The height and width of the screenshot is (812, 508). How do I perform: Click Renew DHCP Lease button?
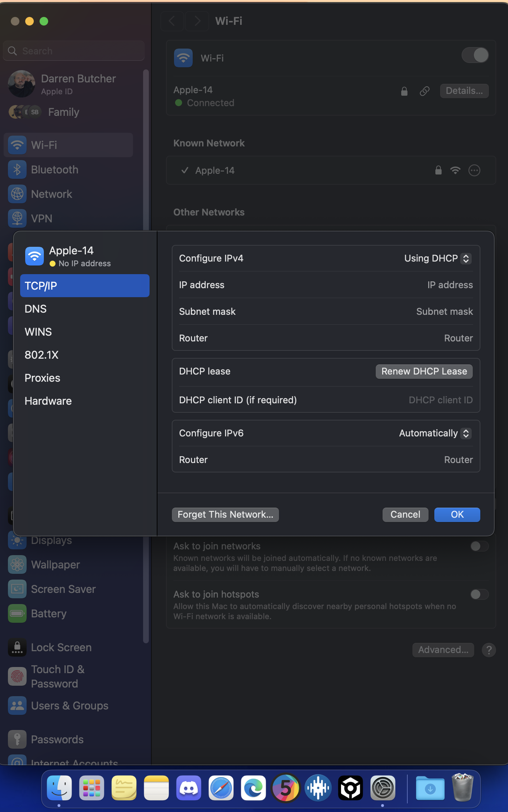[424, 371]
